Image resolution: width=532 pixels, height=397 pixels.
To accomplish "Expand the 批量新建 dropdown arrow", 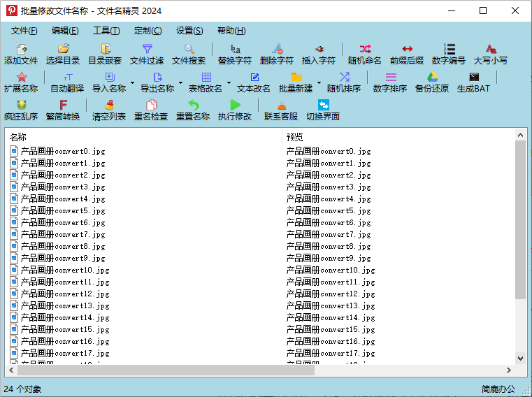I will coord(319,82).
